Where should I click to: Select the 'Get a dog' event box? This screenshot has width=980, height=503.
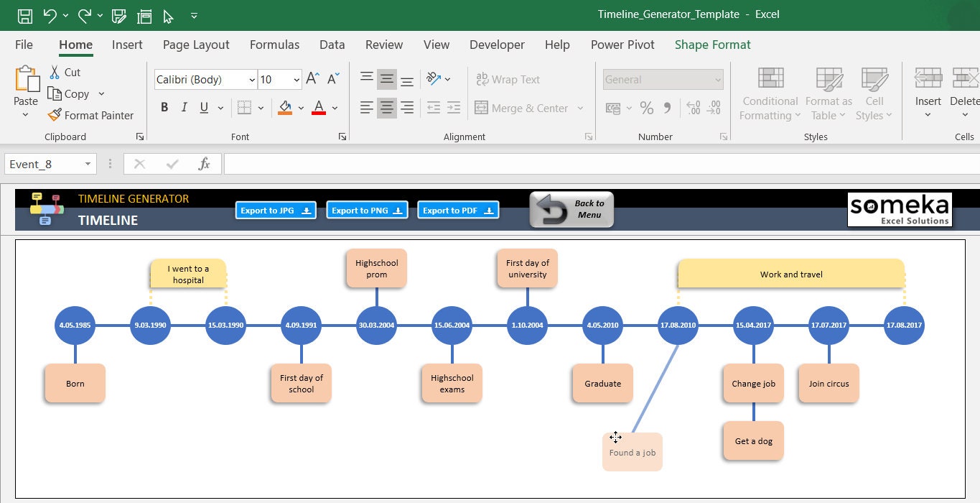click(x=754, y=440)
